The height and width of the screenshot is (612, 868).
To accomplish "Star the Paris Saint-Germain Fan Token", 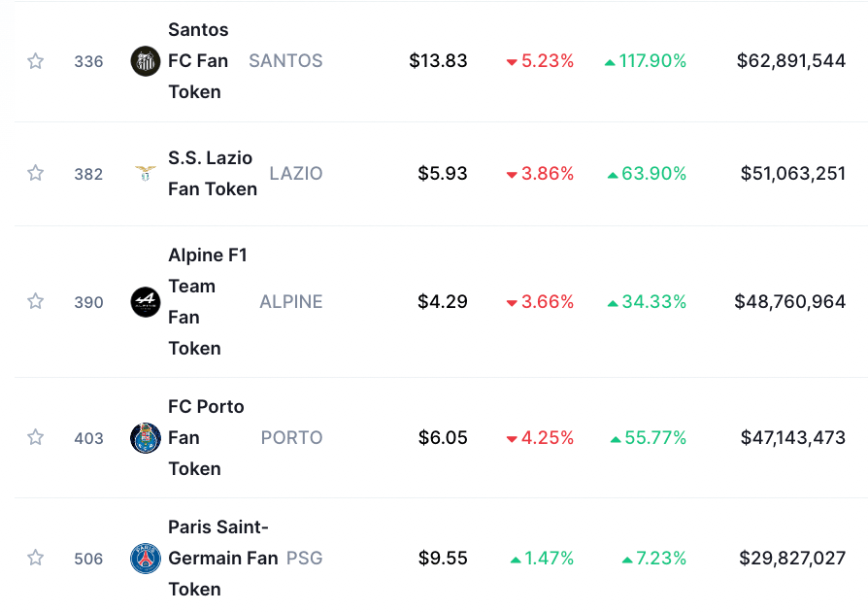I will pyautogui.click(x=35, y=558).
